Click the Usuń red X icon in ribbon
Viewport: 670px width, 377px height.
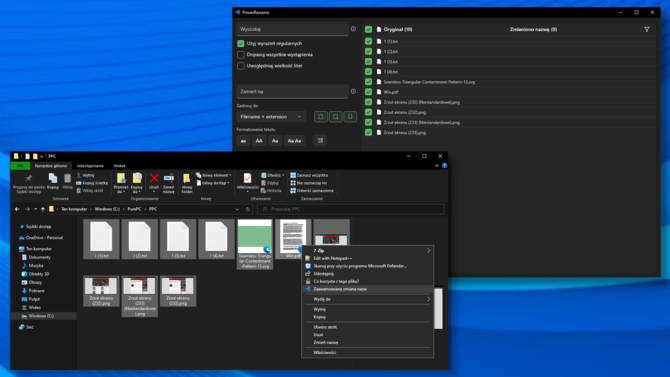click(154, 178)
